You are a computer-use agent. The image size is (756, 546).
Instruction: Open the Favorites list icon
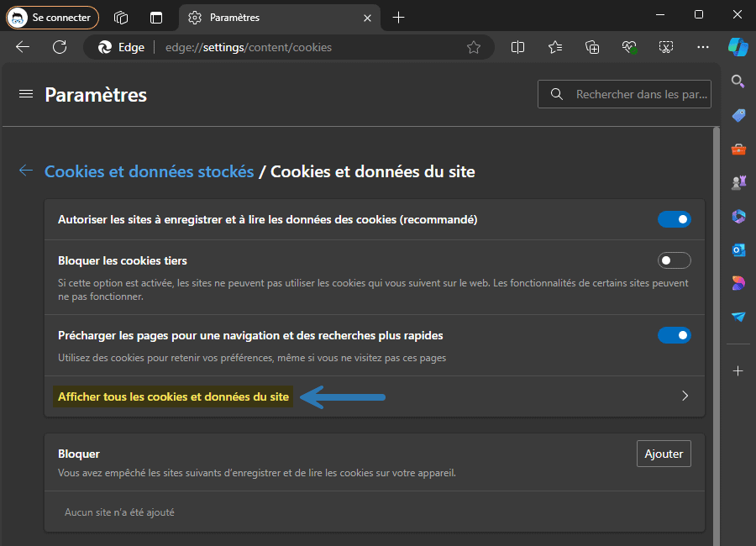pyautogui.click(x=555, y=47)
